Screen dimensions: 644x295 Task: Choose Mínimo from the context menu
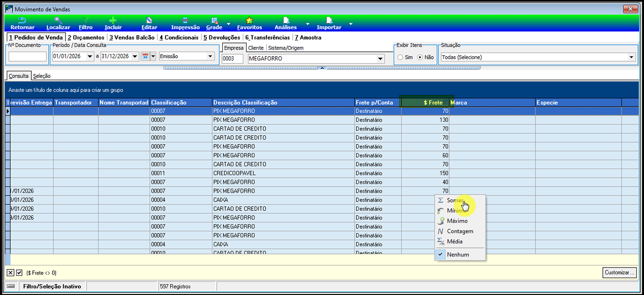tap(460, 210)
